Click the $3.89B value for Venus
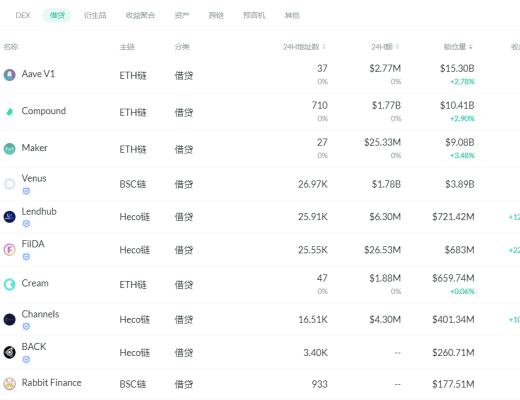The image size is (520, 400). tap(460, 184)
